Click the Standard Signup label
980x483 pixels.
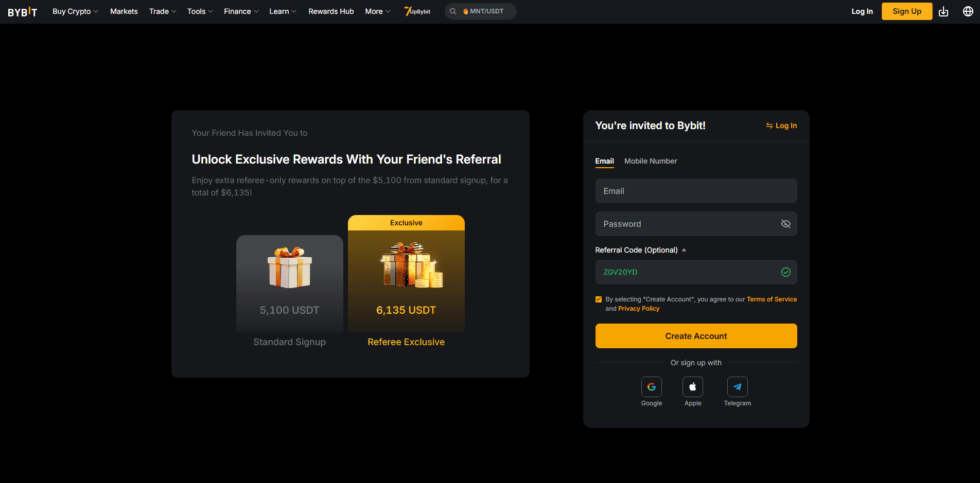click(290, 342)
